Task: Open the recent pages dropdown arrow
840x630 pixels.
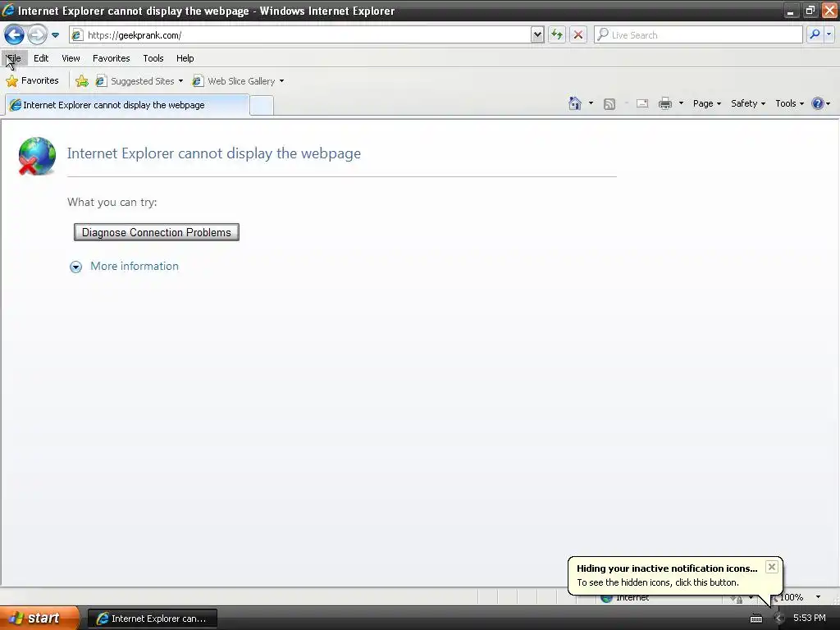Action: pos(55,35)
